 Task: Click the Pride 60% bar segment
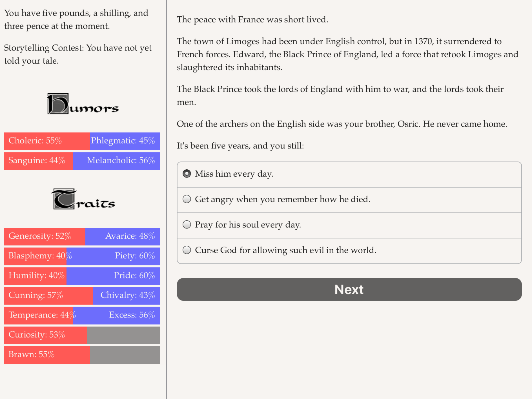[x=113, y=276]
